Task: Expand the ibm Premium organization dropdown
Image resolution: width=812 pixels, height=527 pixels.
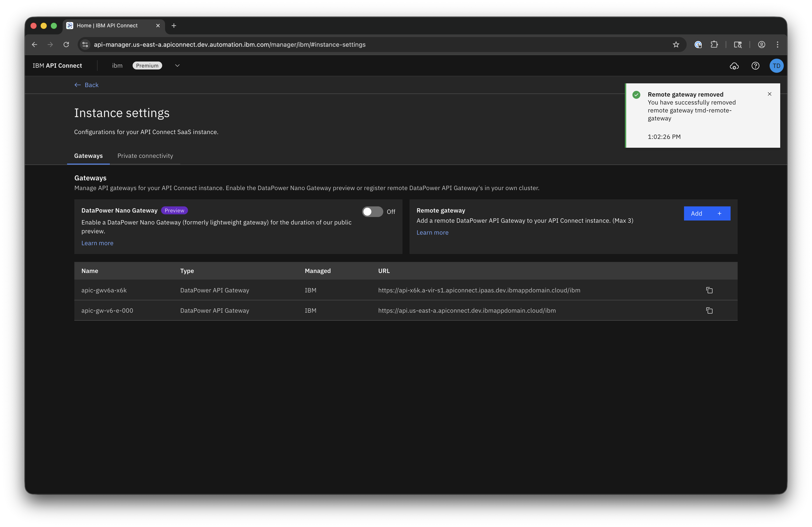Action: point(177,66)
